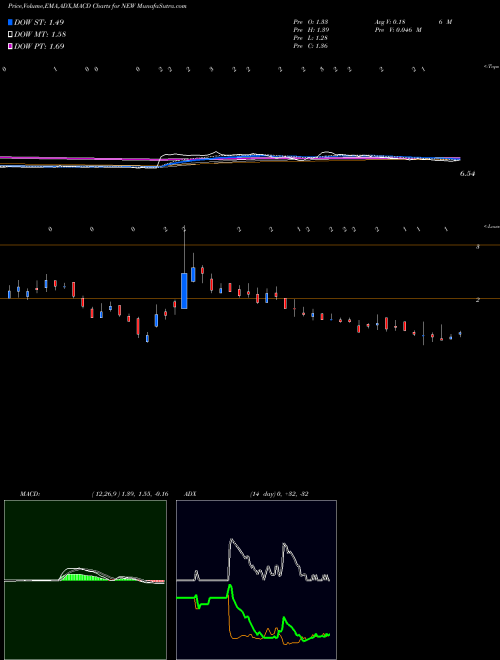Click the 'Pre O: 1.33' value

click(311, 22)
